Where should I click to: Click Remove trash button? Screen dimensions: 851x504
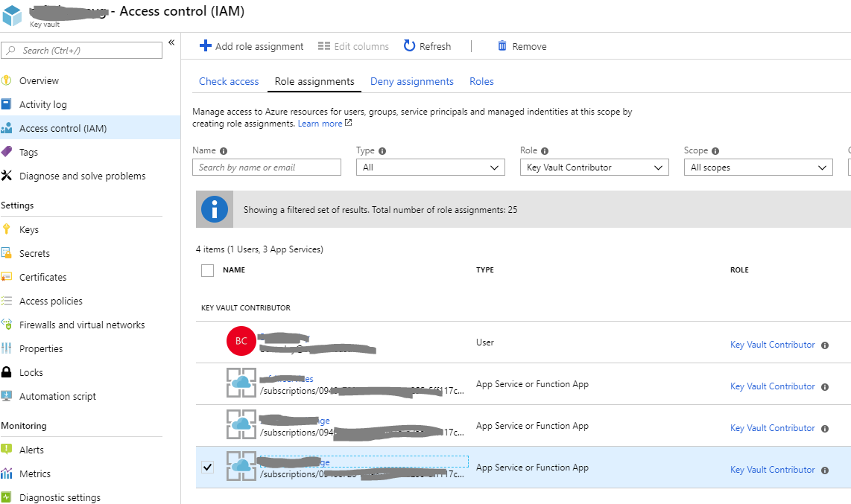522,46
